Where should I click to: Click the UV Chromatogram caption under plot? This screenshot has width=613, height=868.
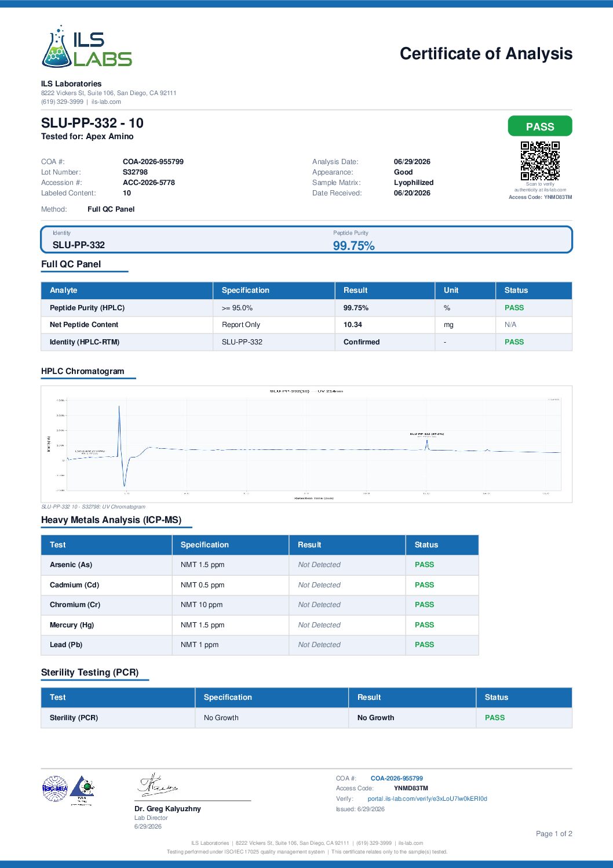click(x=93, y=507)
